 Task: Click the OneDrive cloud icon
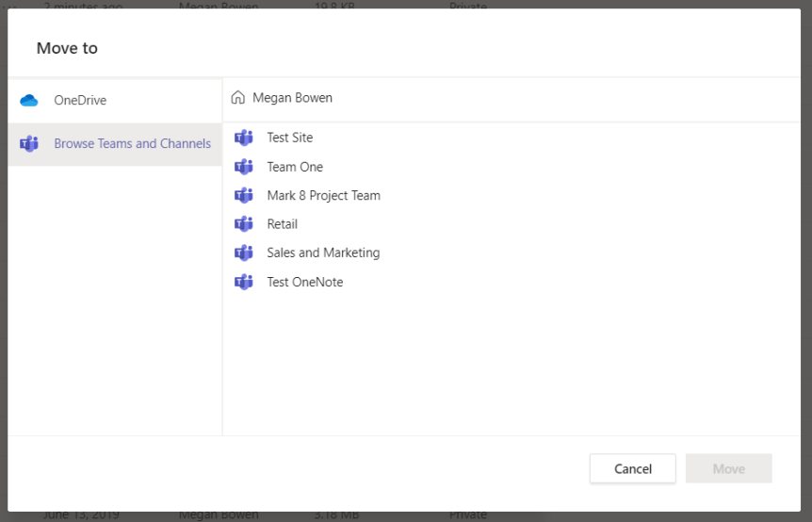click(29, 101)
